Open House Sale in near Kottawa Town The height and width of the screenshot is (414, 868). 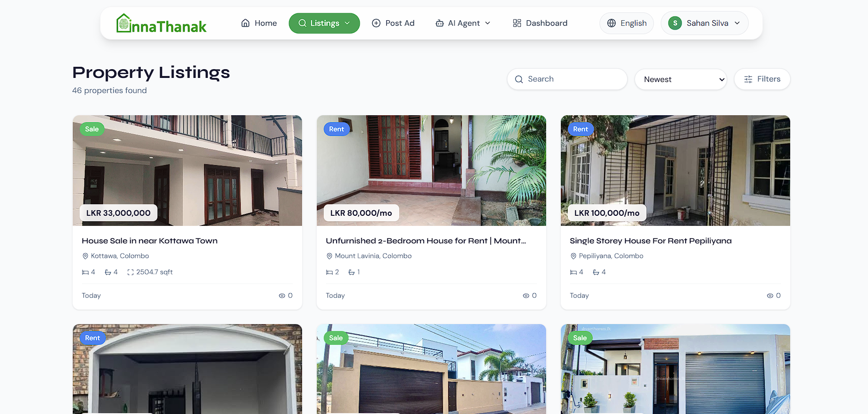(150, 241)
